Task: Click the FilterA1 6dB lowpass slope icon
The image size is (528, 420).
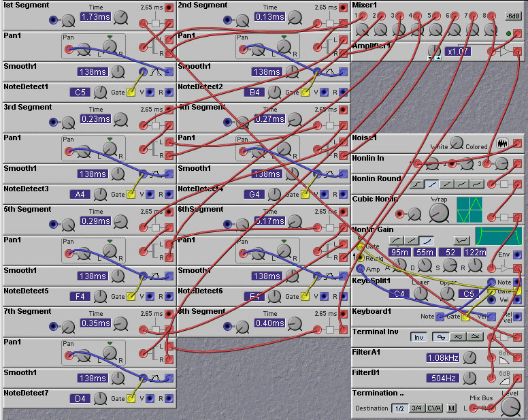Action: point(504,358)
